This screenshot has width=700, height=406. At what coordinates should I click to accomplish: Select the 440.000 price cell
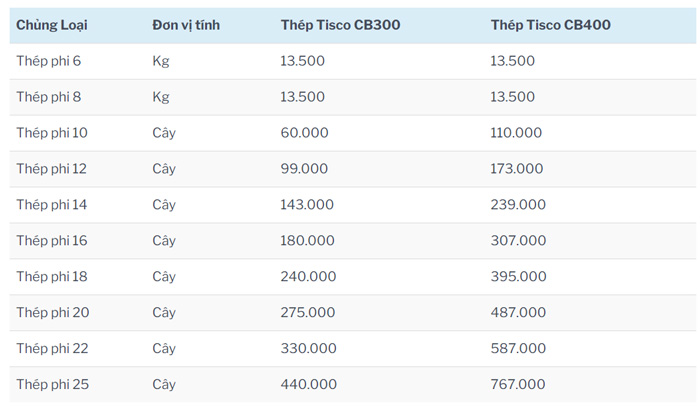pos(308,385)
